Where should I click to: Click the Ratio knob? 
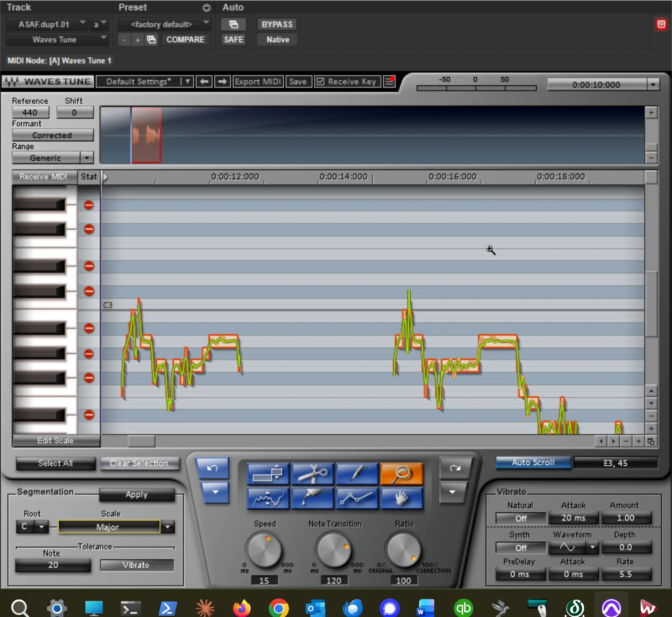(404, 551)
